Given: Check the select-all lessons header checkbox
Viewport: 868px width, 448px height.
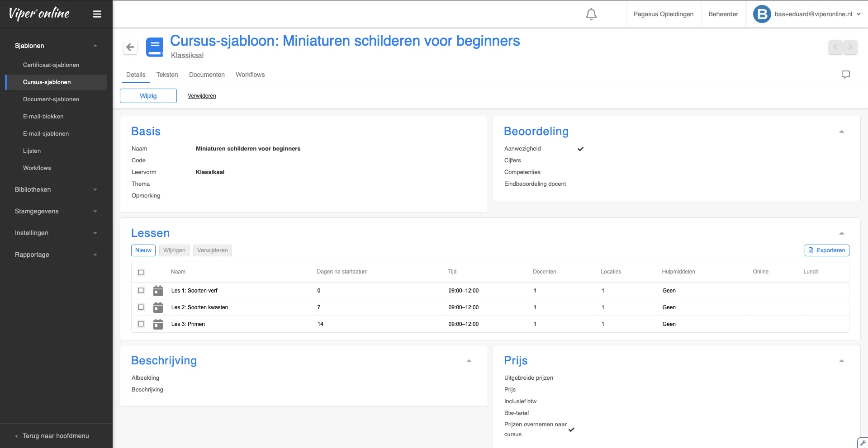Looking at the screenshot, I should pyautogui.click(x=141, y=272).
